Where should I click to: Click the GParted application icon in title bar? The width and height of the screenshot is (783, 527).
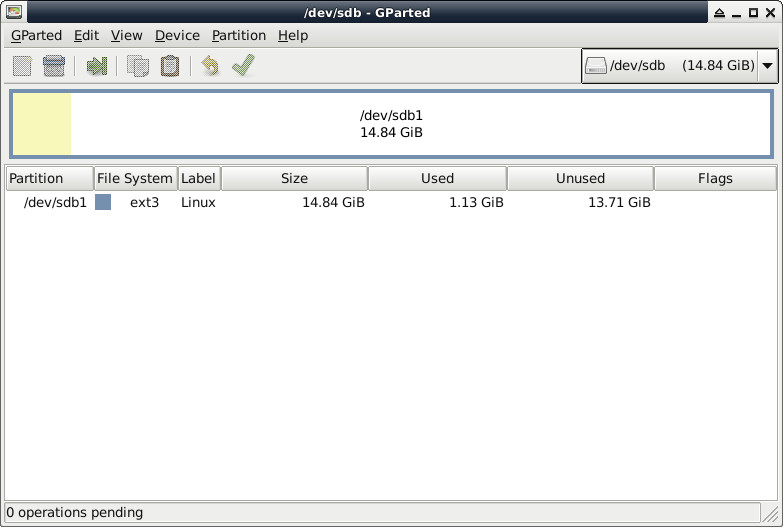pyautogui.click(x=14, y=11)
